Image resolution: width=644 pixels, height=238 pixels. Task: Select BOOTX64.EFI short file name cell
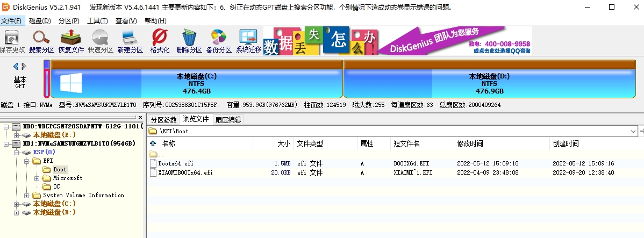click(x=412, y=163)
